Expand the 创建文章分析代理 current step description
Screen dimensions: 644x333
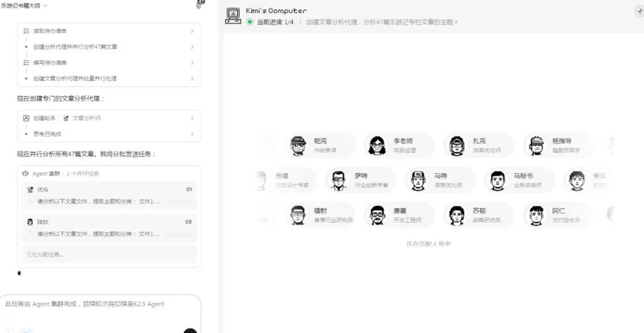[382, 22]
